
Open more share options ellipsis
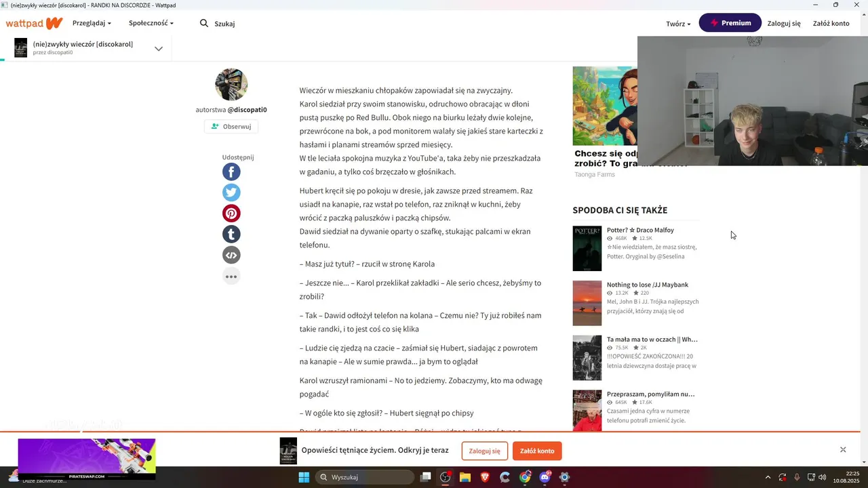pos(231,276)
